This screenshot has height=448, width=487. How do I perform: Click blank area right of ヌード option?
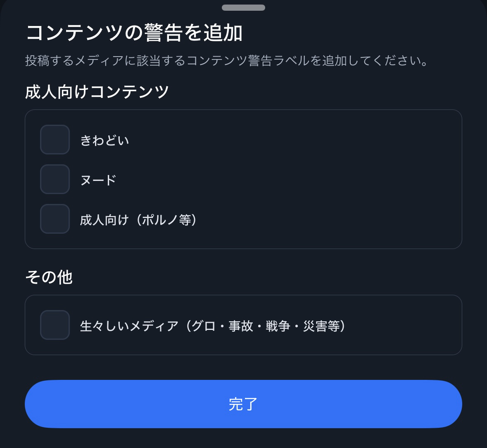click(x=289, y=179)
